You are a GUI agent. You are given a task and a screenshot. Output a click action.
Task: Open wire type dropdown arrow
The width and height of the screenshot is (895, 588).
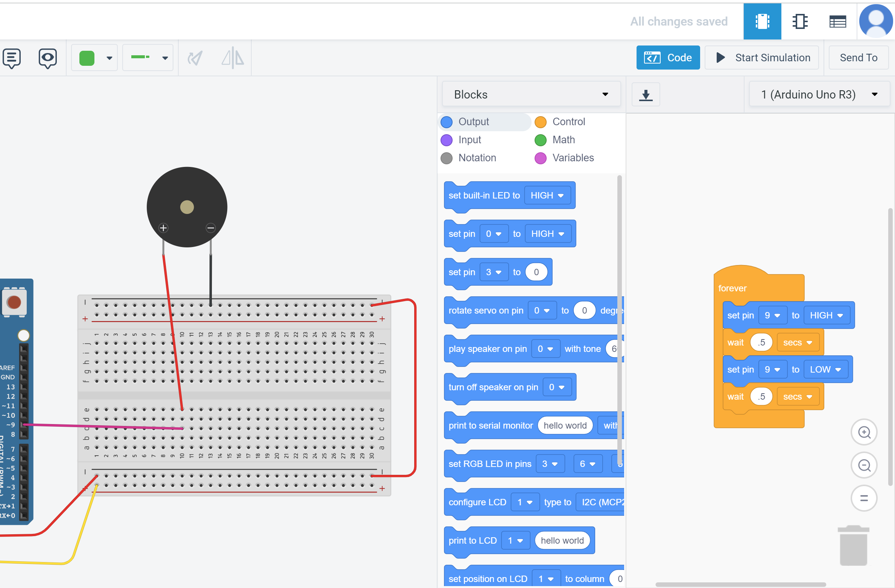point(165,58)
